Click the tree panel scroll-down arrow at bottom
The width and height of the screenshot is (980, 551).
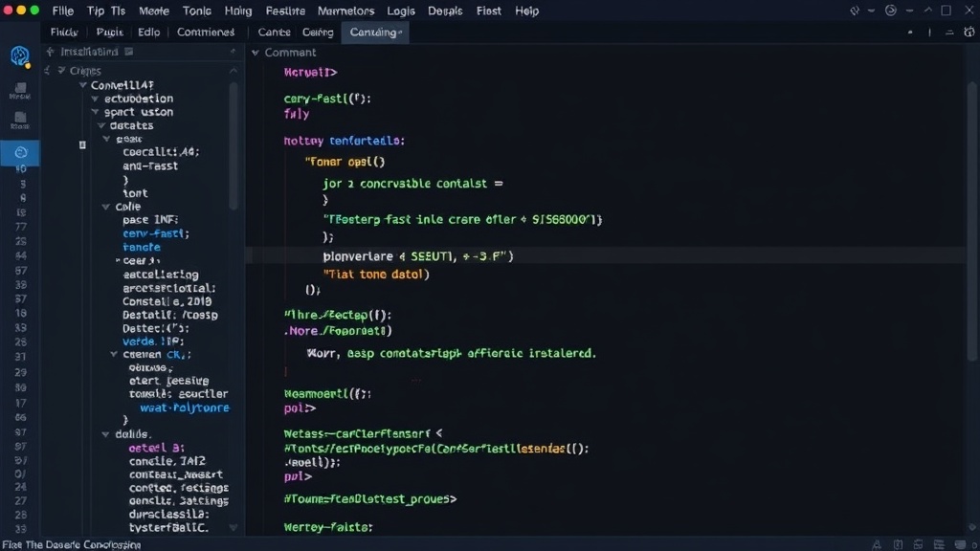[x=234, y=528]
